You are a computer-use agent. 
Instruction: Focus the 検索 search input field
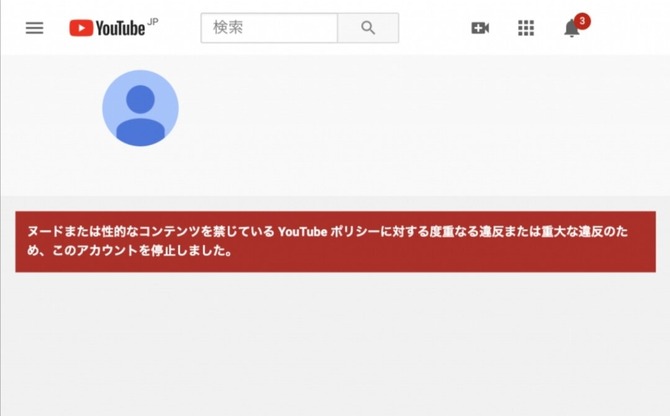click(x=269, y=28)
